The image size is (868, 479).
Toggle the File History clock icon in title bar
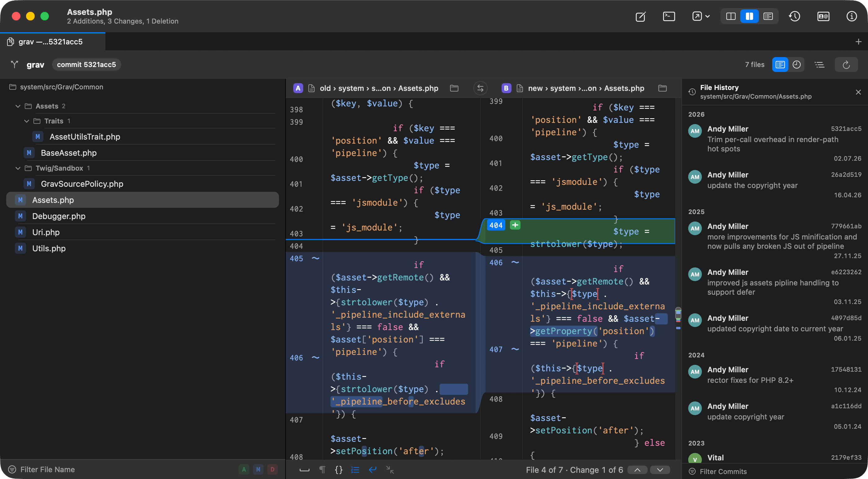pyautogui.click(x=795, y=16)
